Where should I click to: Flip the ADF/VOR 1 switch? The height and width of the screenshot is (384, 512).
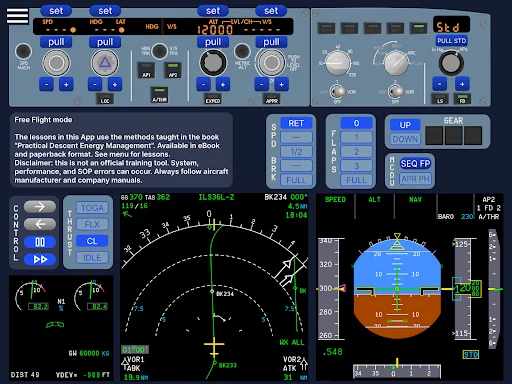point(338,91)
